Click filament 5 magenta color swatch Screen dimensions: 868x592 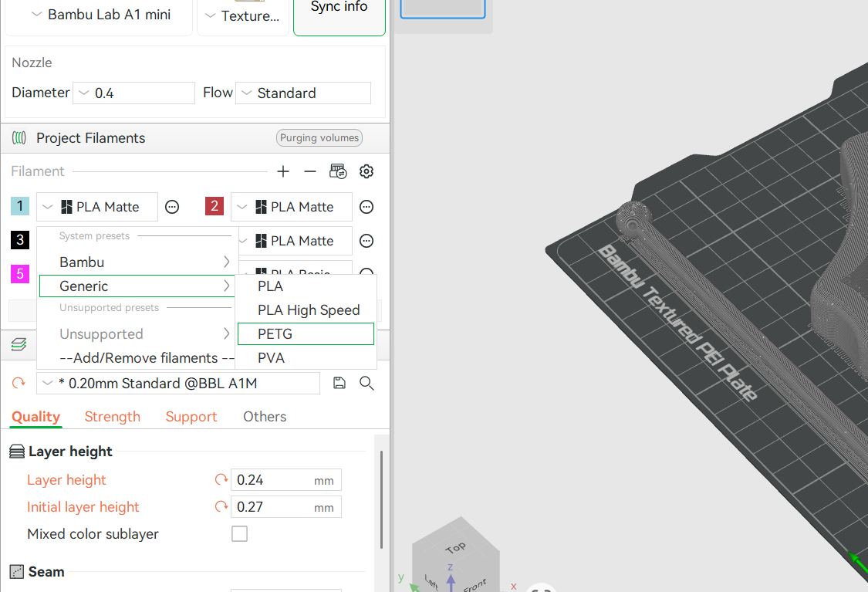pos(20,273)
